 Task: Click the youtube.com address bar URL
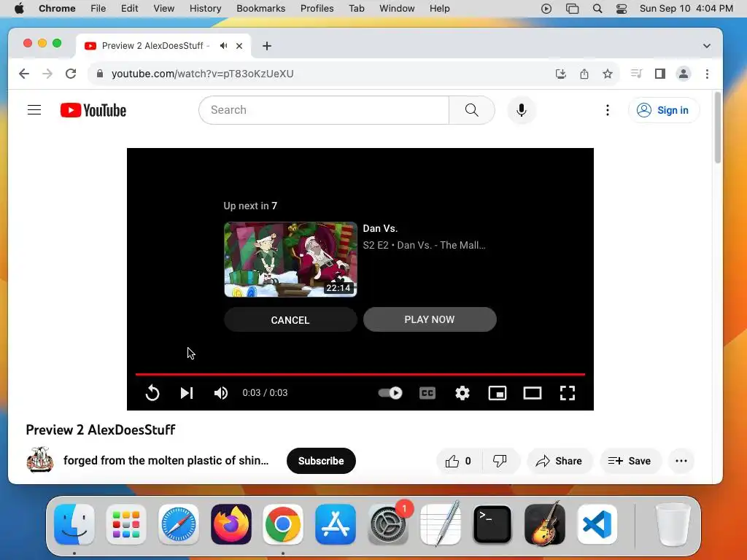(x=203, y=74)
